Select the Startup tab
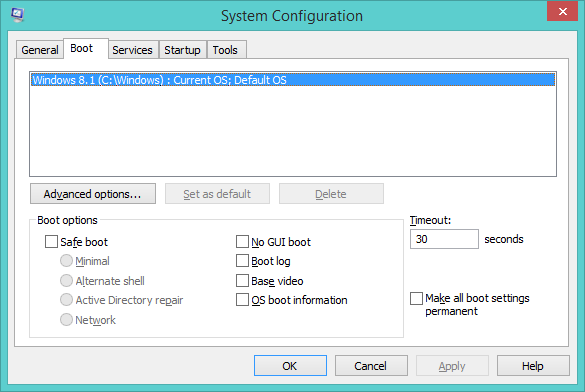The height and width of the screenshot is (392, 585). click(x=182, y=50)
